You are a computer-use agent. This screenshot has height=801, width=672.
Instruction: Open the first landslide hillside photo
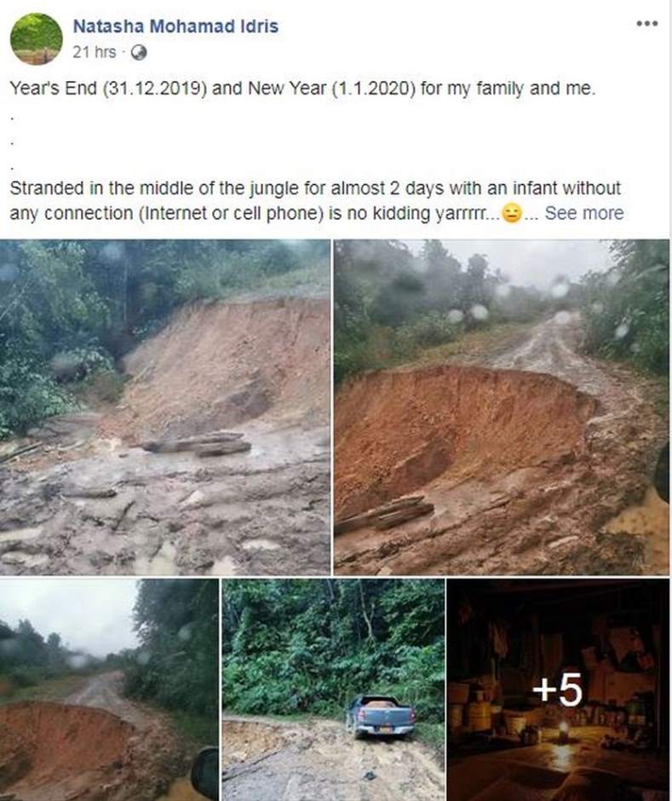(x=165, y=407)
